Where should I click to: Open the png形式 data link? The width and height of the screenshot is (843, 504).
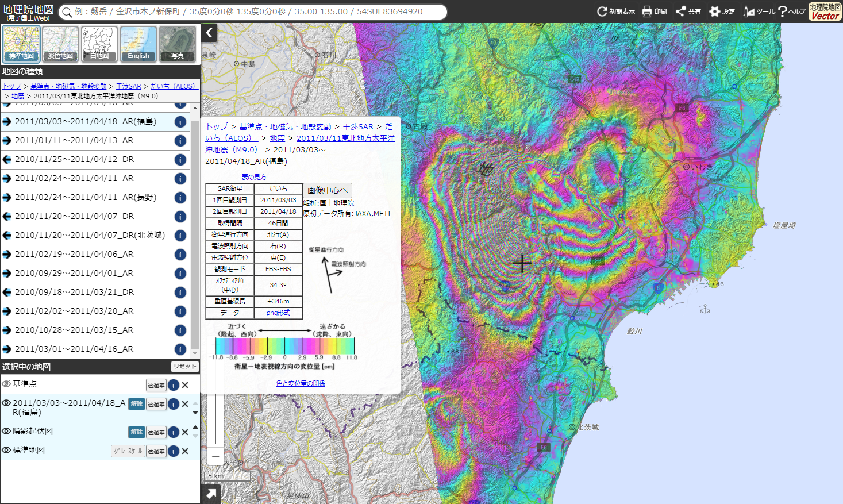pos(278,313)
